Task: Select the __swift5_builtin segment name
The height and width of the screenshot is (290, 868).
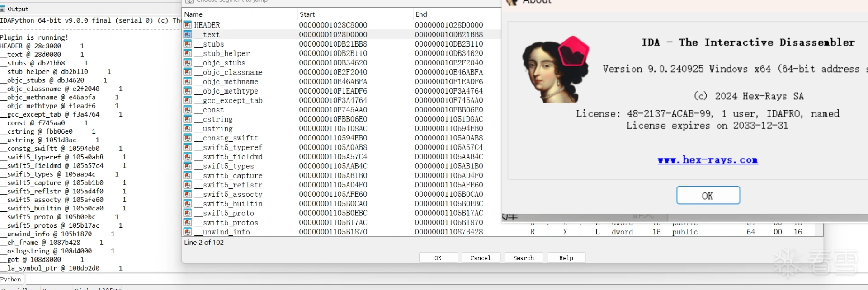Action: point(228,204)
